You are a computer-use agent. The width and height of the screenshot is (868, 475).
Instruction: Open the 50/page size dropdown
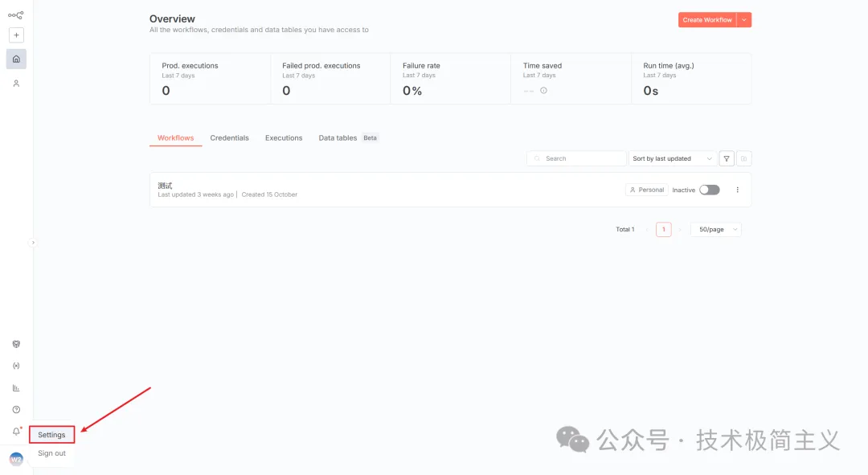(716, 229)
